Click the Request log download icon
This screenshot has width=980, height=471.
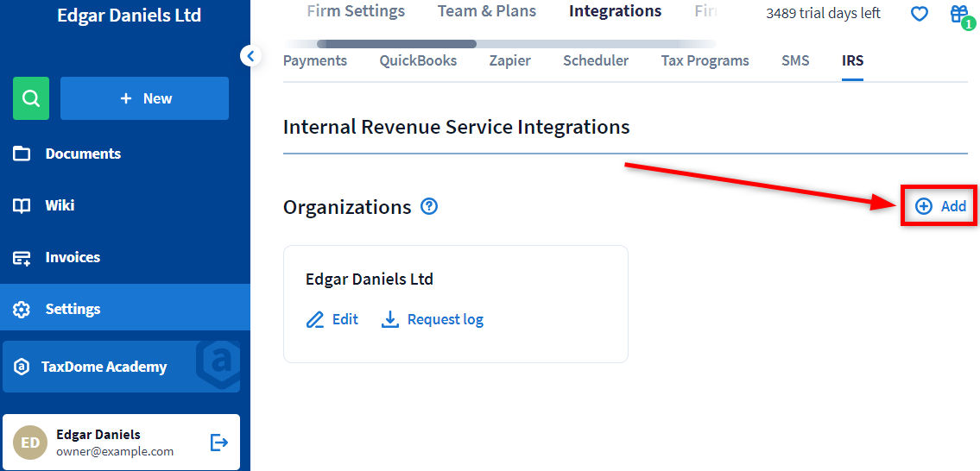(390, 320)
